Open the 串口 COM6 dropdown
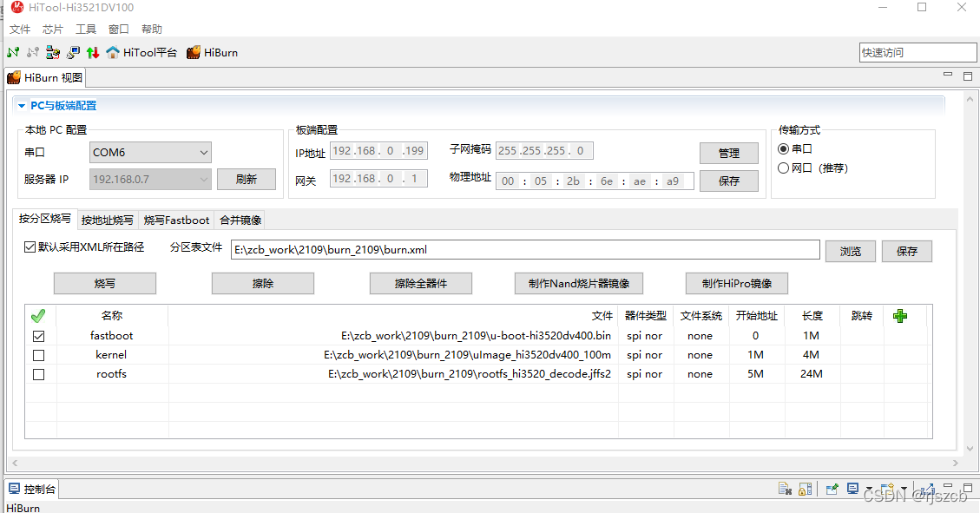The height and width of the screenshot is (513, 980). 150,153
